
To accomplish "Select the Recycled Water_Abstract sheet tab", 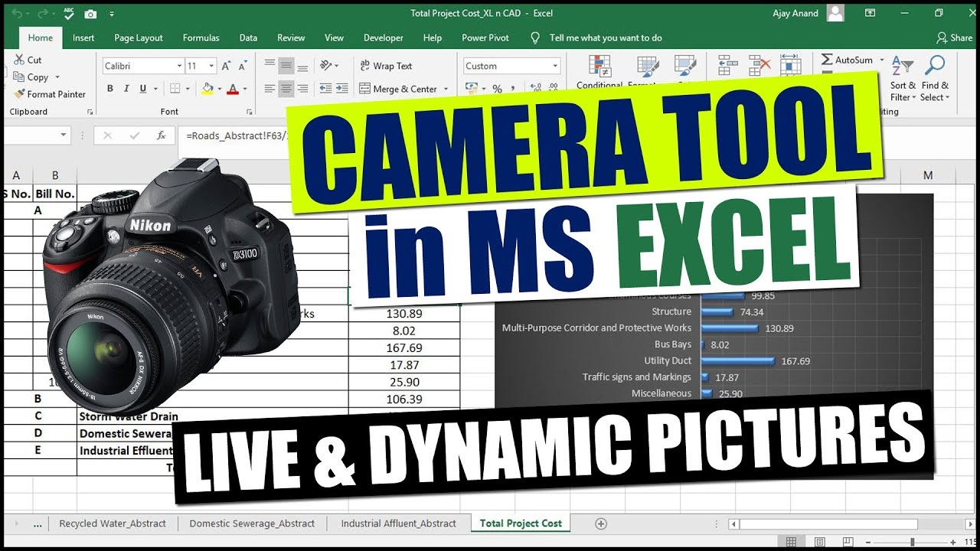I will (113, 523).
